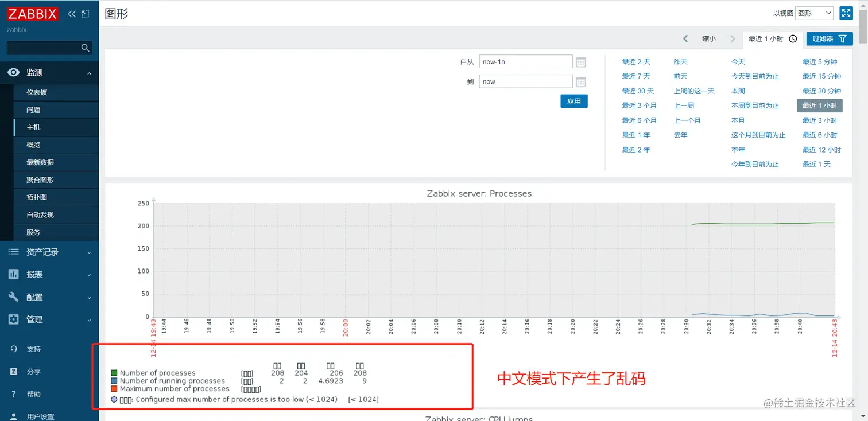868x421 pixels.
Task: Select 上周的这一天 time range
Action: [x=694, y=91]
